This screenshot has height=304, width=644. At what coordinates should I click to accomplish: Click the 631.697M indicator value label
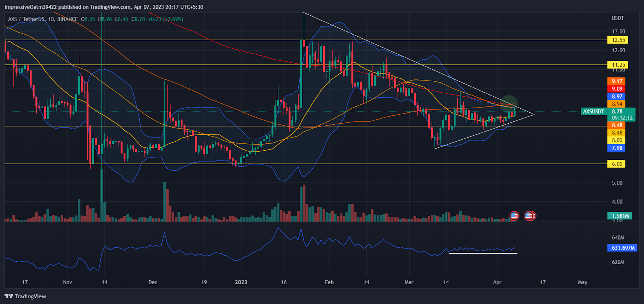coord(622,248)
